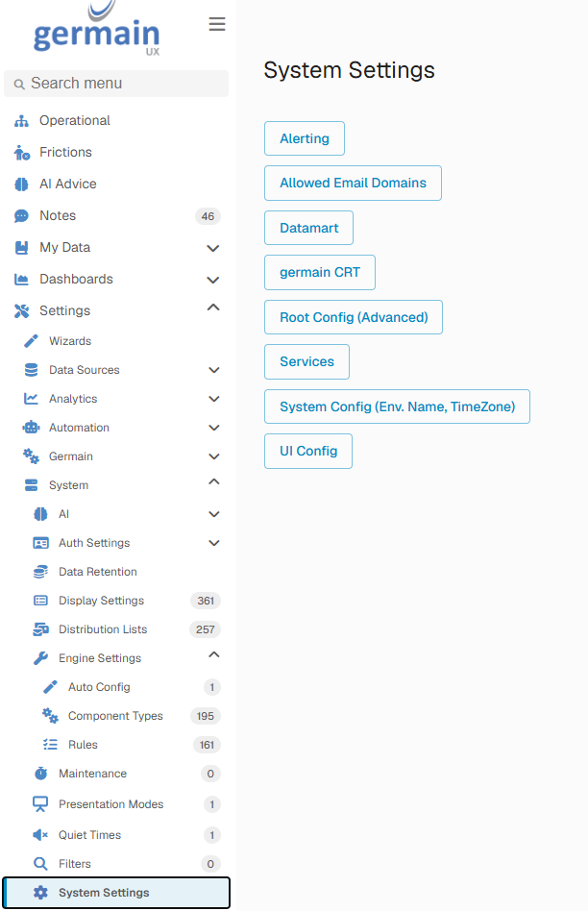Click the Rules checklist icon
Screen dimensions: 588x911
[x=51, y=745]
